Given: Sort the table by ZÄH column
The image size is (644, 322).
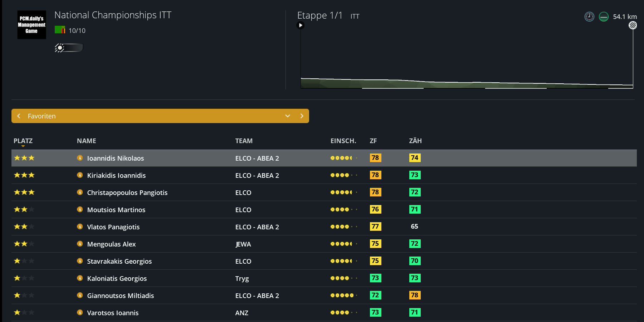Looking at the screenshot, I should click(415, 141).
